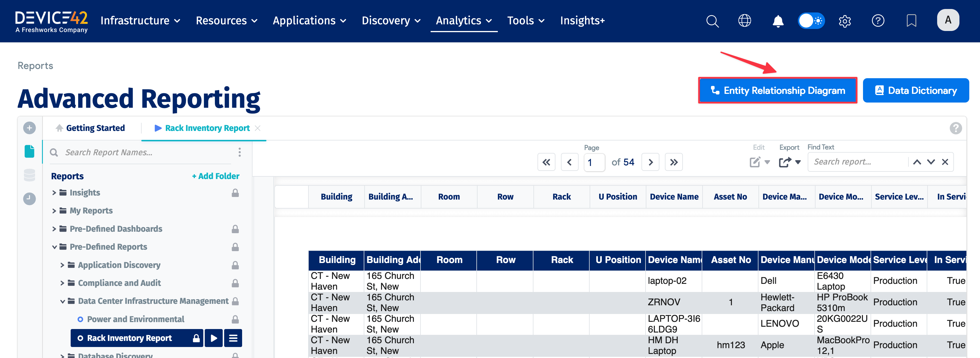Run Rack Inventory Report with play button
This screenshot has width=980, height=358.
click(x=214, y=338)
